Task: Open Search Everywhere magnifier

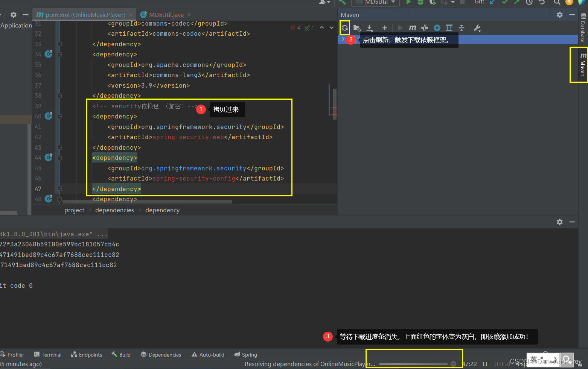Action: (557, 2)
